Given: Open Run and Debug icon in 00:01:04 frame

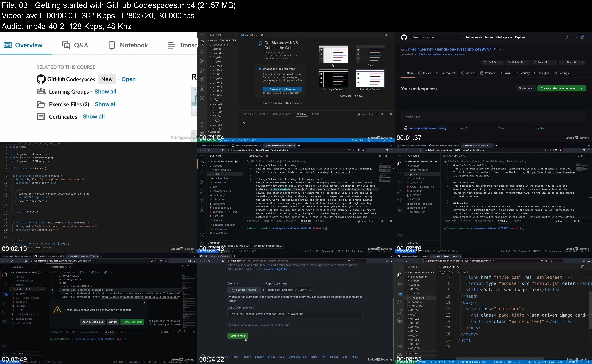Looking at the screenshot, I should click(x=202, y=70).
